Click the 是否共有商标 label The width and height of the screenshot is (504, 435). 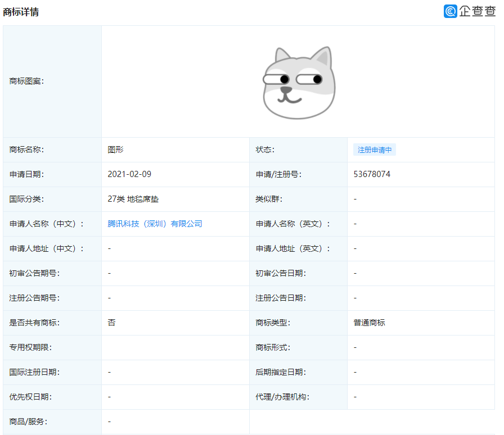tap(34, 323)
